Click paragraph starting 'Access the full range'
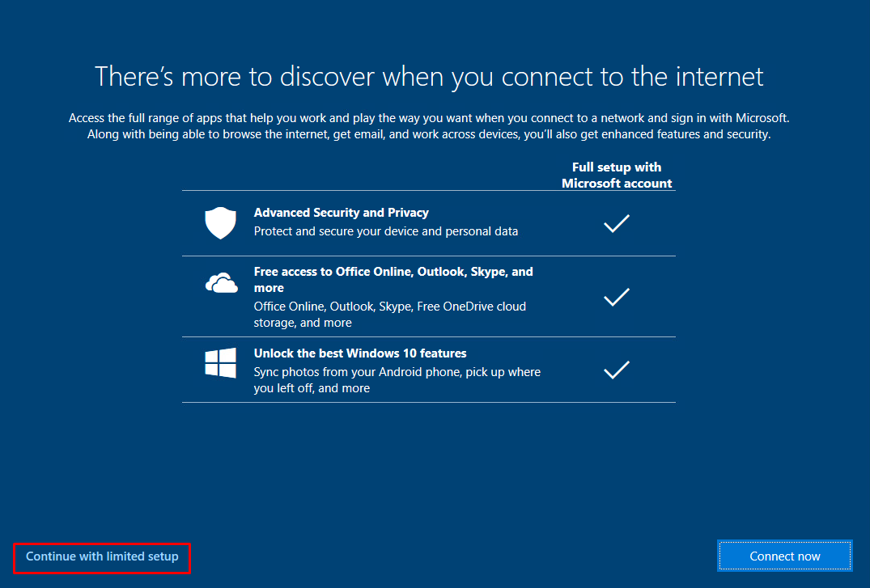The image size is (870, 588). coord(429,126)
